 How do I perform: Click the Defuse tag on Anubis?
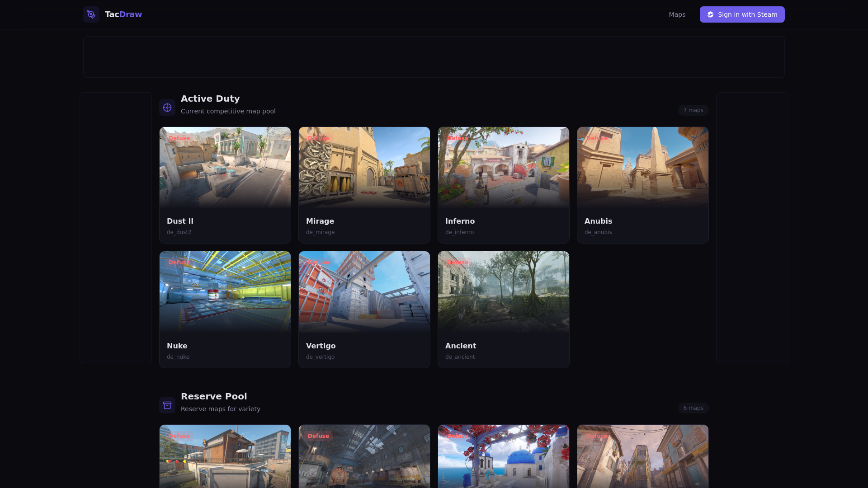pyautogui.click(x=597, y=138)
